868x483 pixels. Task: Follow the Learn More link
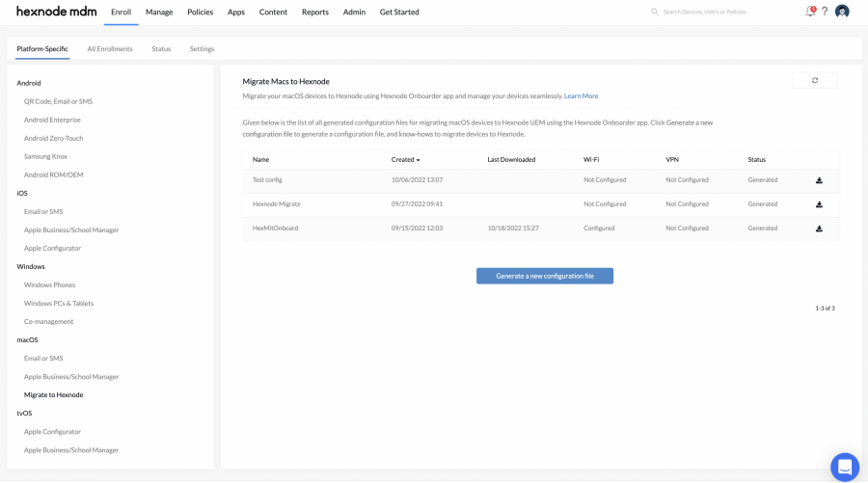581,96
